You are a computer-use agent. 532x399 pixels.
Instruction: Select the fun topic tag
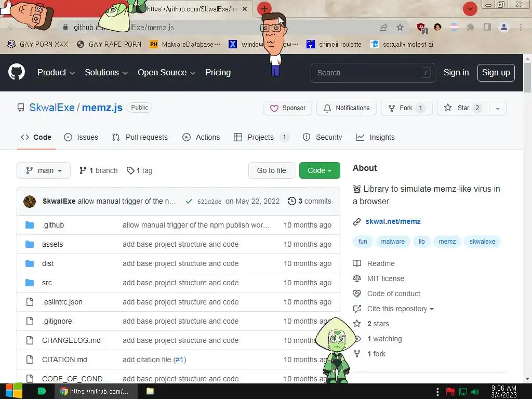click(x=363, y=242)
